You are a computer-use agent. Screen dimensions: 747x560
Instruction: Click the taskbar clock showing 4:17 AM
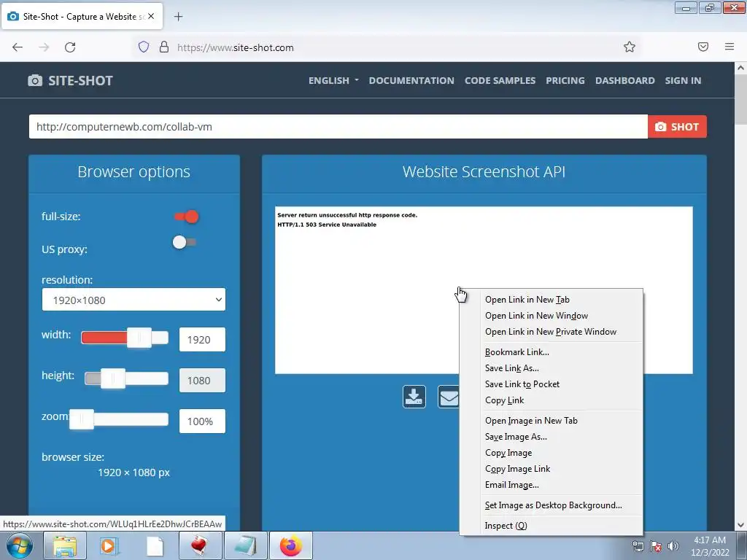coord(710,546)
